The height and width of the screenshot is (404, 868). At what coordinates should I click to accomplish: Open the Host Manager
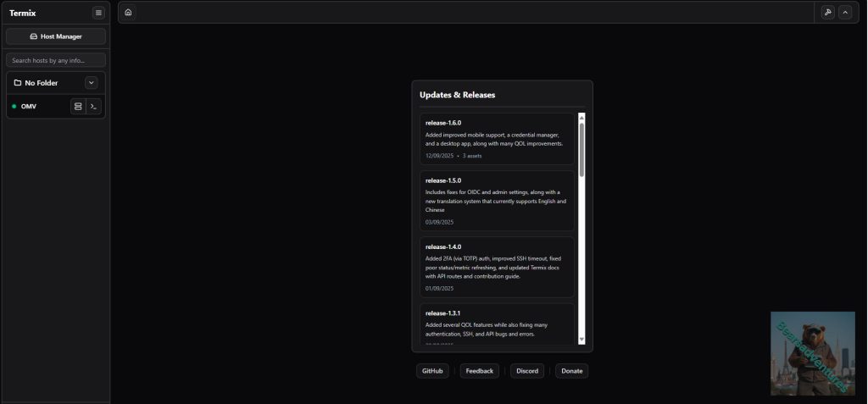56,36
